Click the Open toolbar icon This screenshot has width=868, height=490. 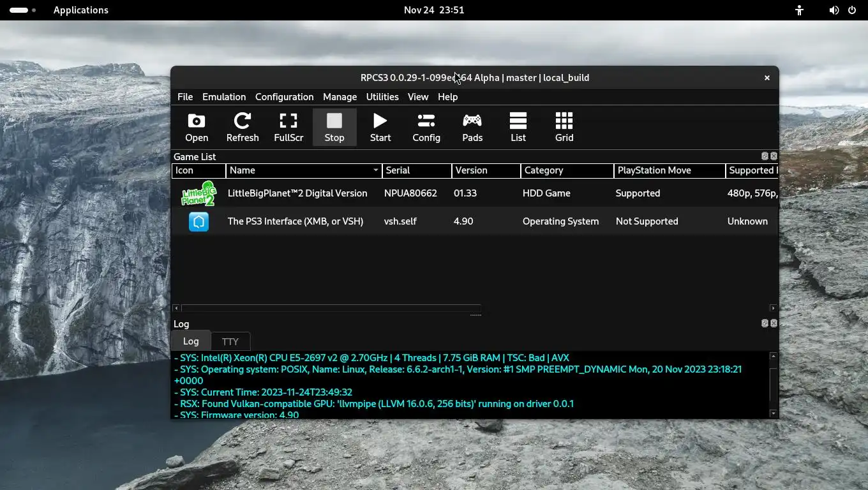pyautogui.click(x=197, y=127)
